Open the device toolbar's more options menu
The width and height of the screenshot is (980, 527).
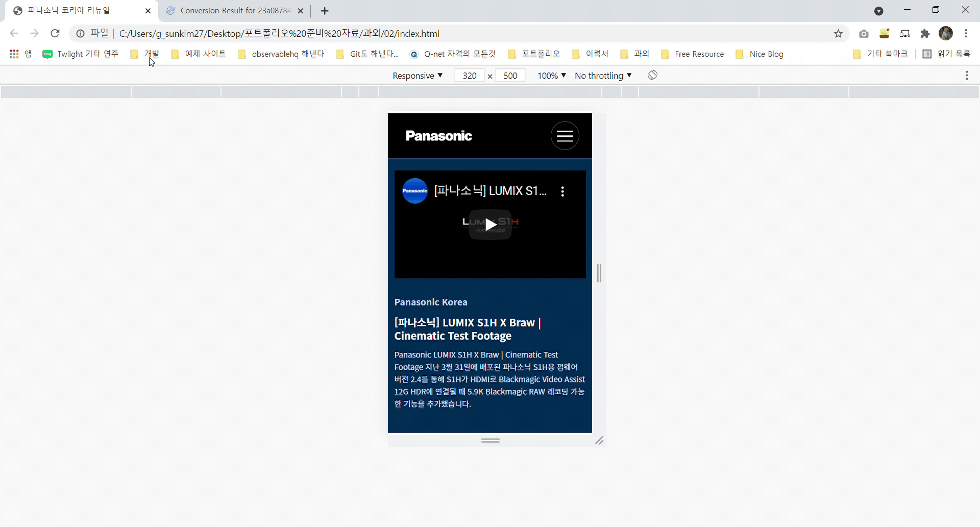(967, 76)
